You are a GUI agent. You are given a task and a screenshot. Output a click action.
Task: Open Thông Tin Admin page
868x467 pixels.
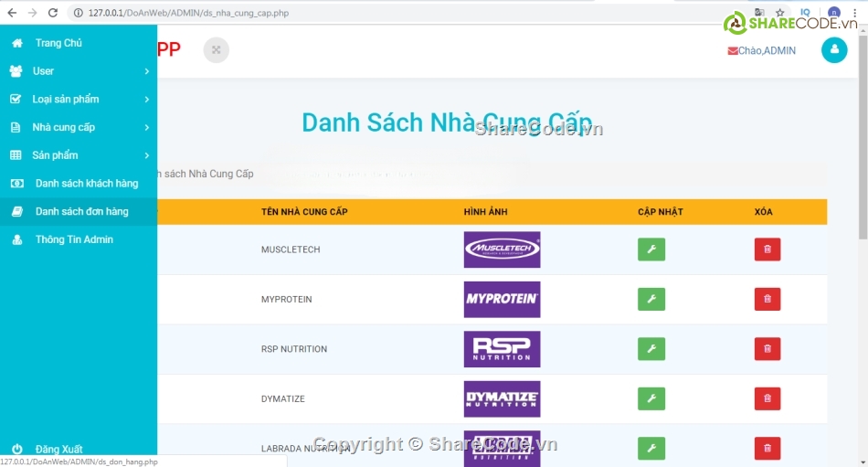point(79,239)
